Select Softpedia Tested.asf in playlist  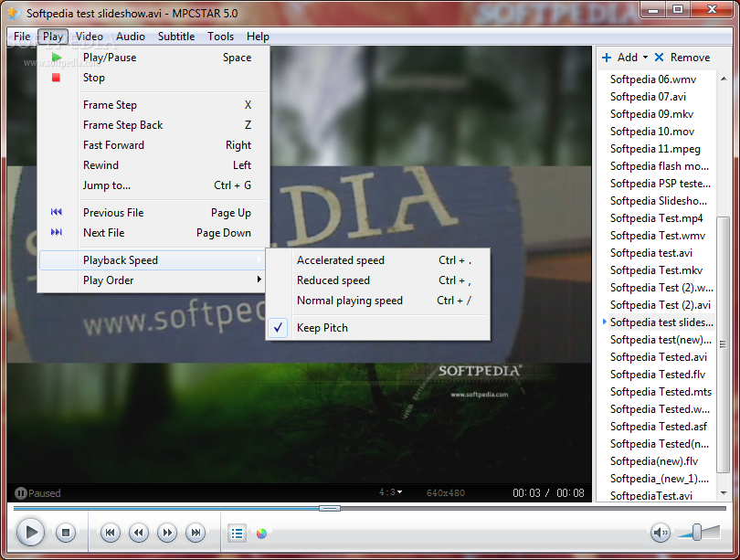661,427
